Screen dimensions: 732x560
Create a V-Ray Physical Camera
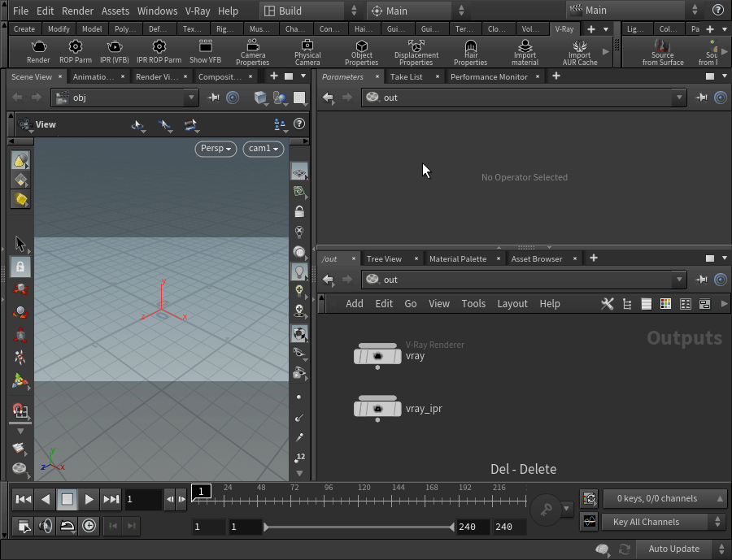coord(307,52)
